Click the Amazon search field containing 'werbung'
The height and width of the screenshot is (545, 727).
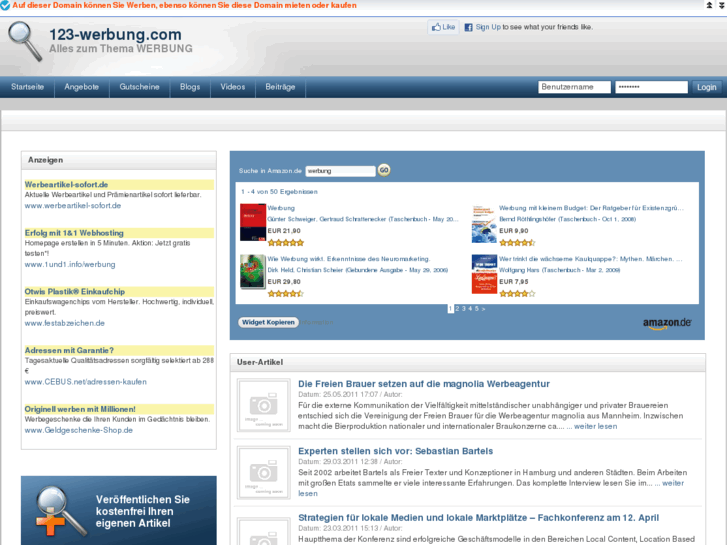click(x=340, y=171)
